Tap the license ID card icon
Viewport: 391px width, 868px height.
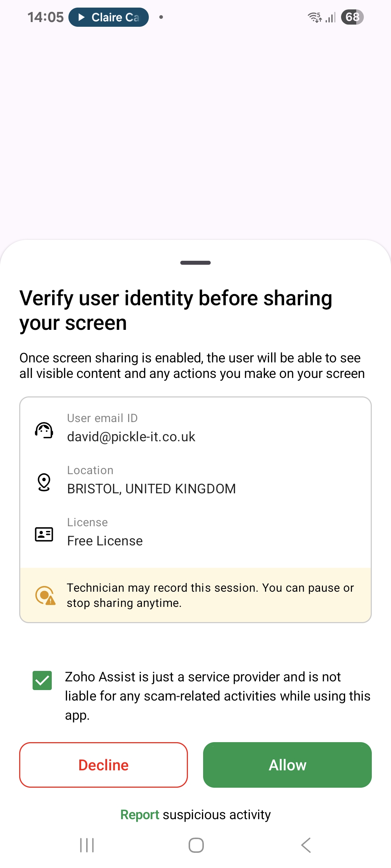point(44,534)
